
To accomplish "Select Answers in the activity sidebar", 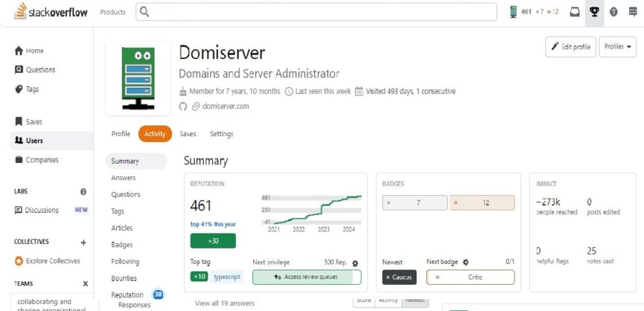I will (124, 178).
